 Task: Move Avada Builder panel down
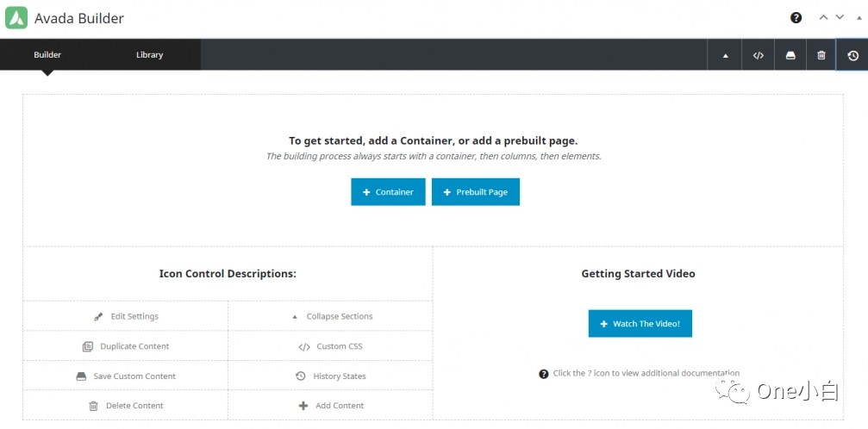840,18
